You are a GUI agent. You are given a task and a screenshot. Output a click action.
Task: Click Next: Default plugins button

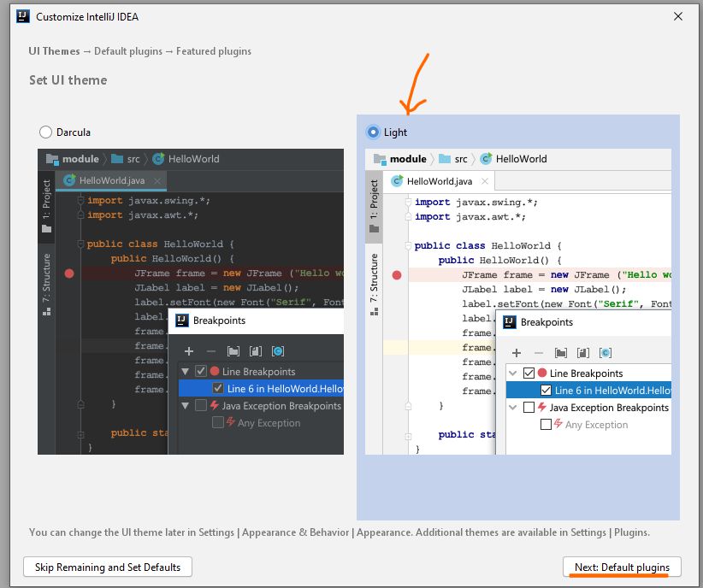click(x=622, y=567)
